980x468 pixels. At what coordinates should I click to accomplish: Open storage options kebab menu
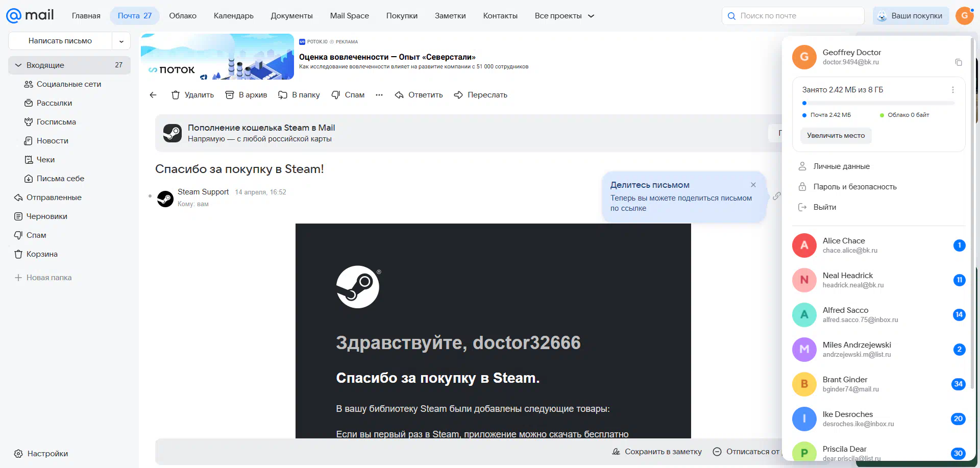click(952, 90)
